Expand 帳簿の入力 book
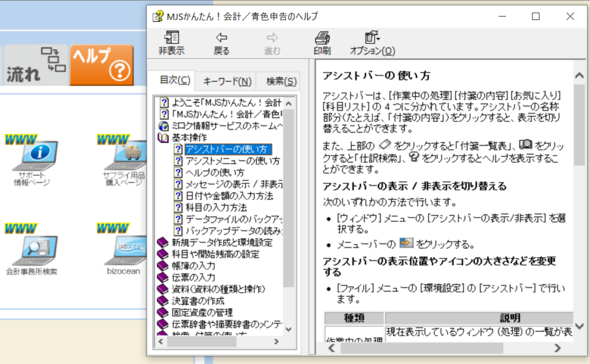This screenshot has height=364, width=590. pos(194,266)
